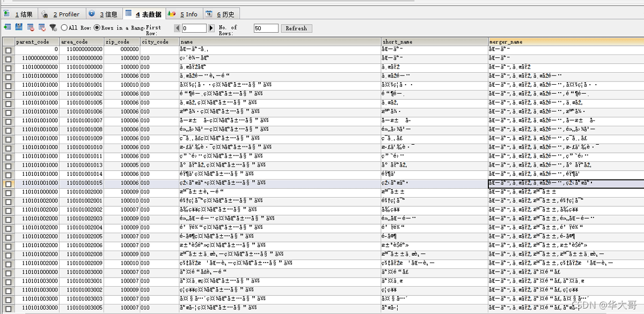The width and height of the screenshot is (644, 314).
Task: Select the All Rows radio button
Action: point(64,27)
